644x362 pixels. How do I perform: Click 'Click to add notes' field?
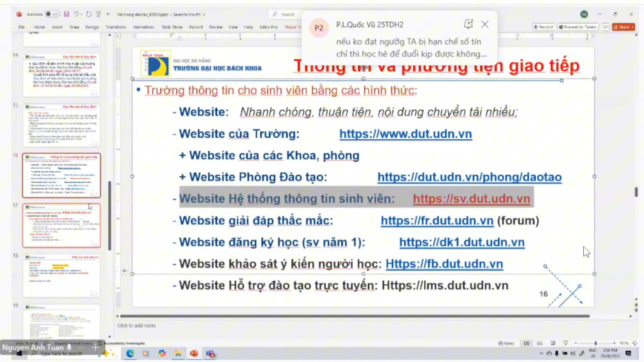[x=137, y=325]
